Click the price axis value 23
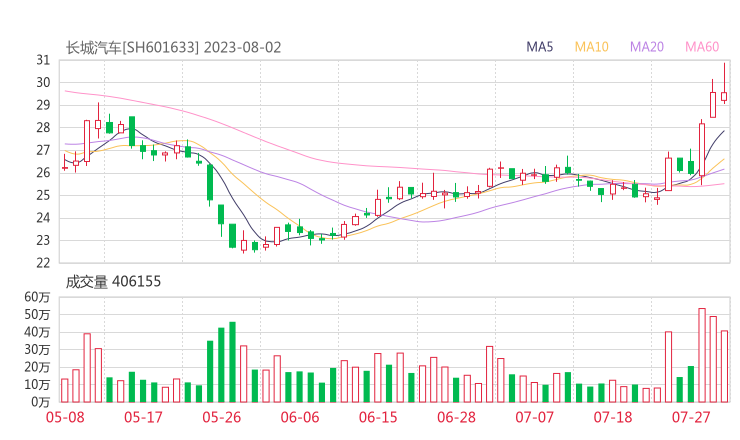Image resolution: width=740 pixels, height=440 pixels. pyautogui.click(x=43, y=240)
